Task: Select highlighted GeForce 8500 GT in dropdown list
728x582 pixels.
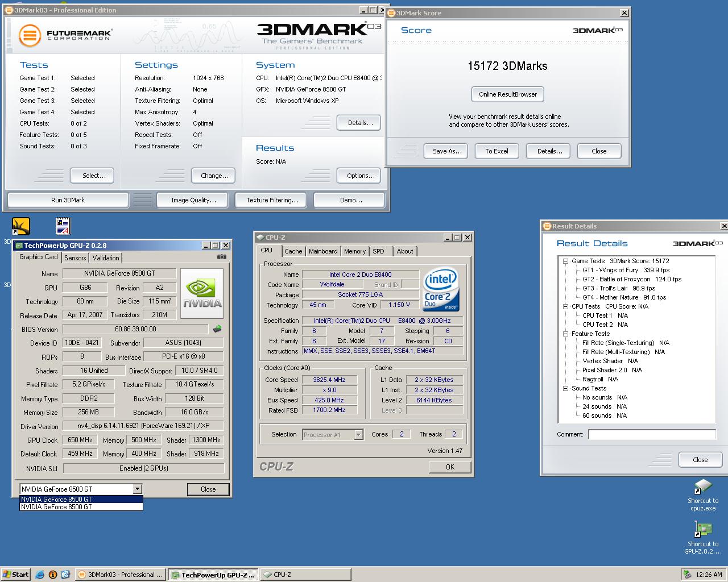Action: click(x=81, y=500)
